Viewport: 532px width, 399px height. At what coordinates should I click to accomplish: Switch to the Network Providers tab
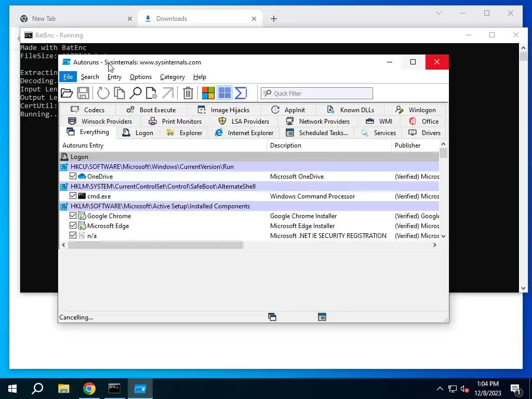coord(317,121)
